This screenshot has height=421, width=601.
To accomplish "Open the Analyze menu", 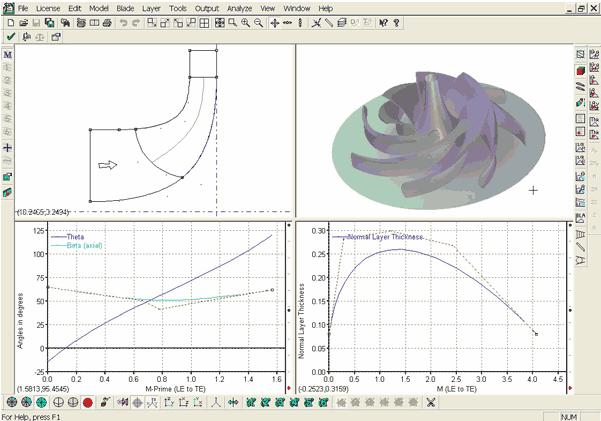I will 240,8.
